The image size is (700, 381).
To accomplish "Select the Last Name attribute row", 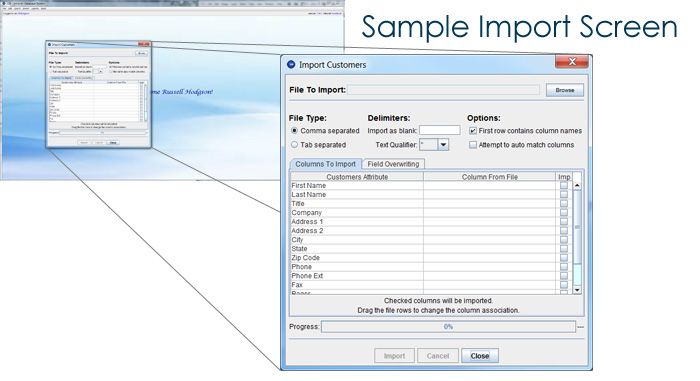I will [x=357, y=194].
